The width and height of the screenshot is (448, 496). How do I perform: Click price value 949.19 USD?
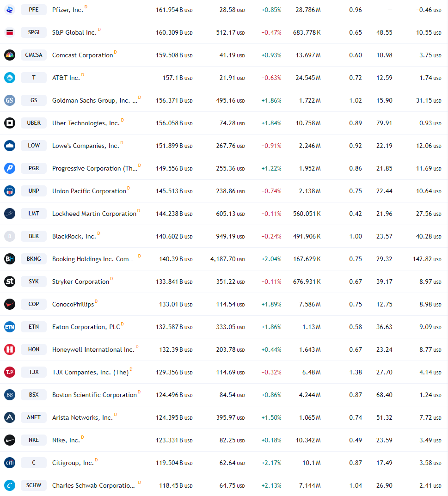click(230, 237)
